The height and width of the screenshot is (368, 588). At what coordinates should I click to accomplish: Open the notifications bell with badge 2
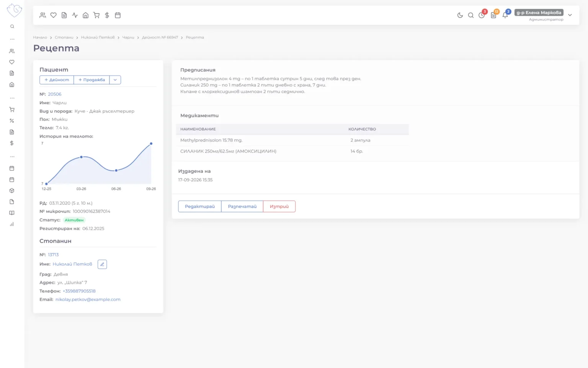pyautogui.click(x=506, y=15)
